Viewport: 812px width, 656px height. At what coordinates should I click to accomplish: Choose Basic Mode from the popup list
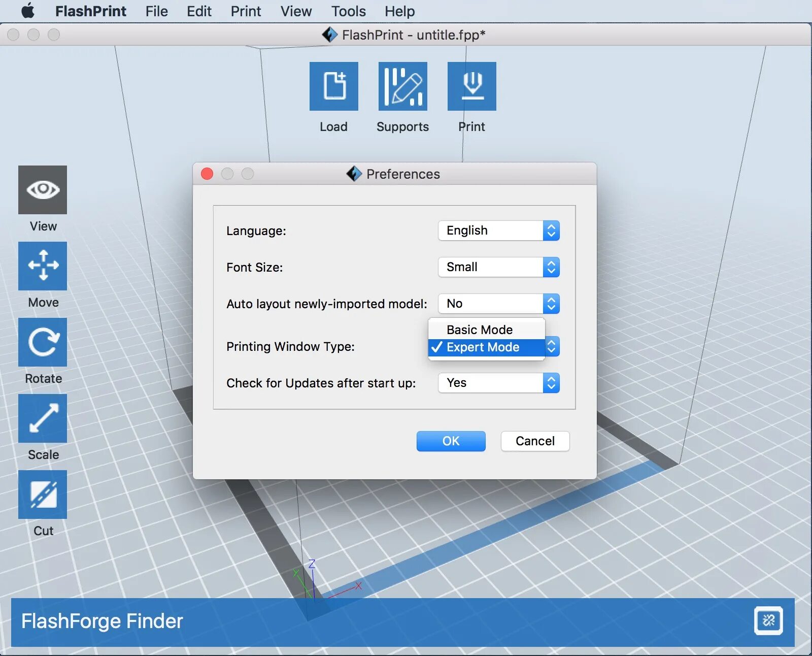pyautogui.click(x=487, y=330)
